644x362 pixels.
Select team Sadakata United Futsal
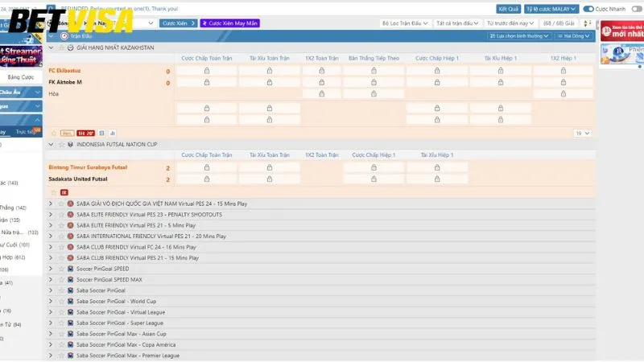click(77, 179)
